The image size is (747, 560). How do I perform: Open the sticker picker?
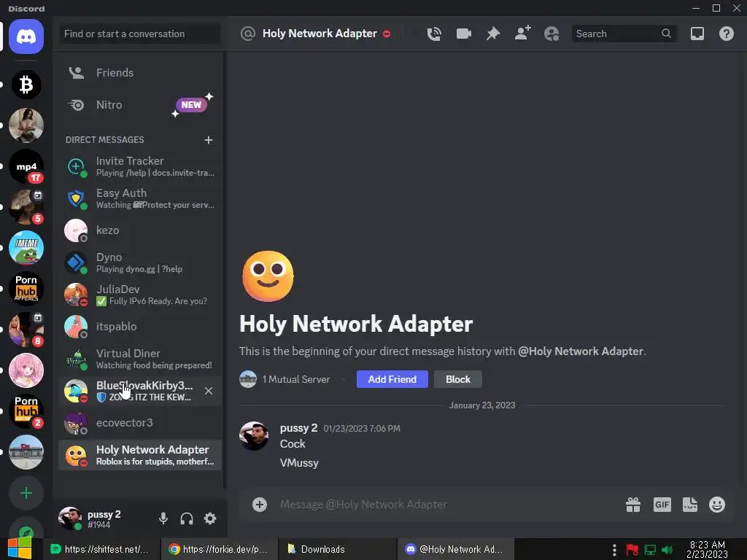click(x=690, y=505)
